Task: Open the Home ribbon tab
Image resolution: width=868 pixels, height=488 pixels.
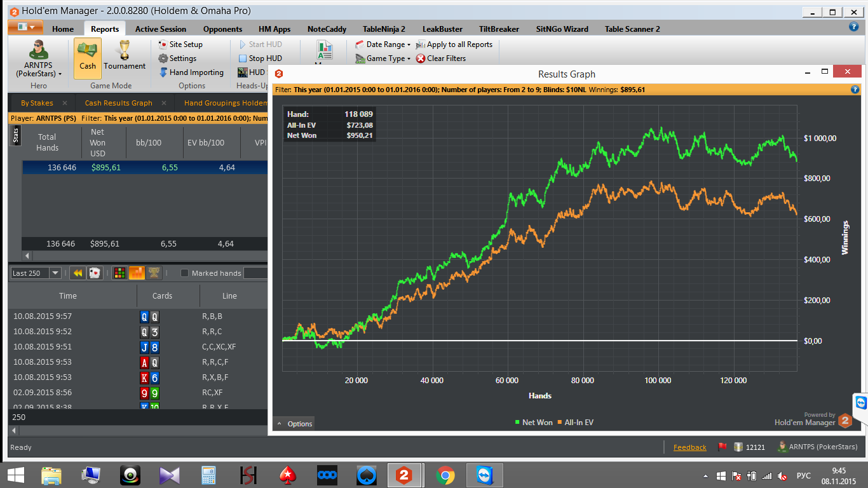Action: pyautogui.click(x=63, y=29)
